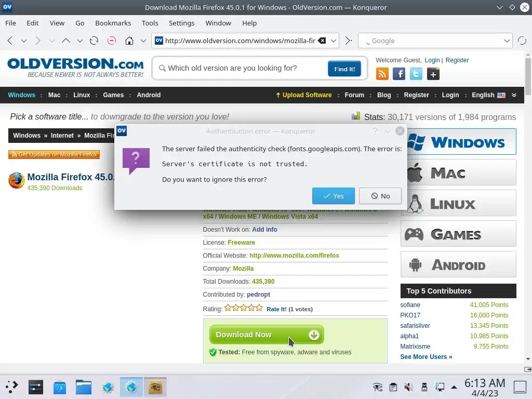The height and width of the screenshot is (399, 532).
Task: Click the Login link near Welcome Guest
Action: pos(432,60)
